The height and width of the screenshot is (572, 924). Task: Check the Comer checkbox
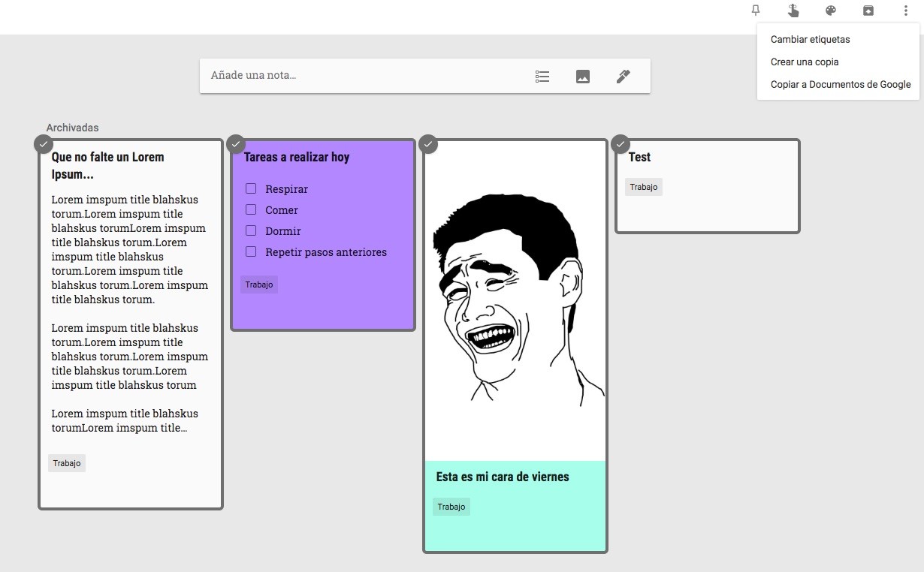coord(251,209)
